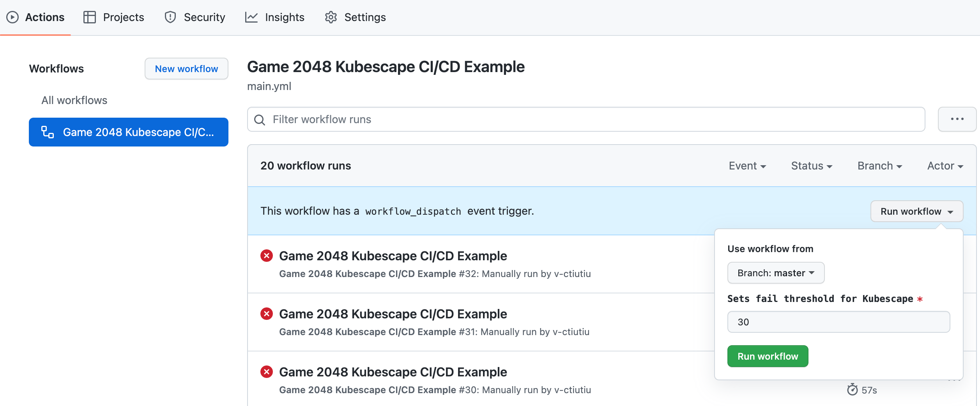This screenshot has height=406, width=980.
Task: Click the failed status icon of run #31
Action: tap(267, 314)
